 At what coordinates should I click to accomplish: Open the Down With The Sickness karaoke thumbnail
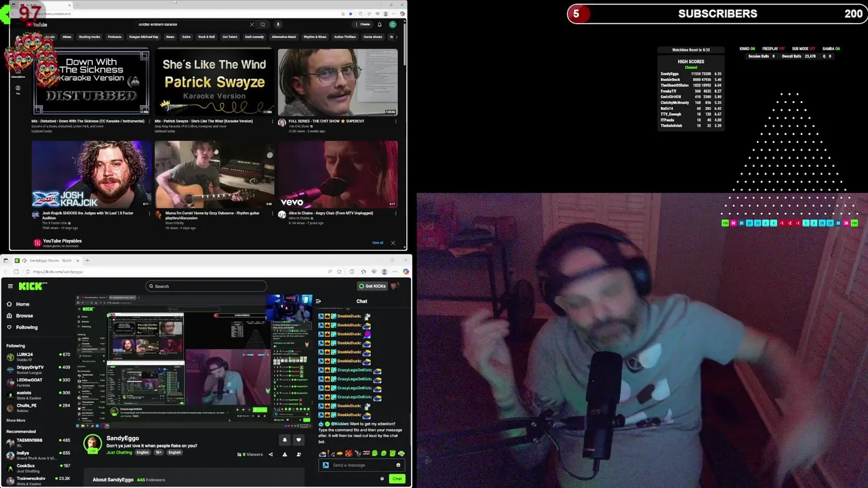91,81
